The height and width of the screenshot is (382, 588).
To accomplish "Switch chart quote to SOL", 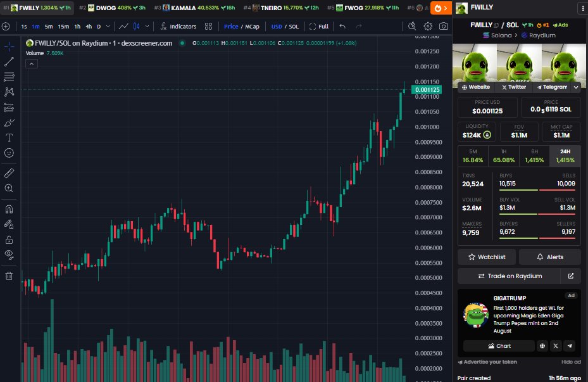I will coord(294,26).
